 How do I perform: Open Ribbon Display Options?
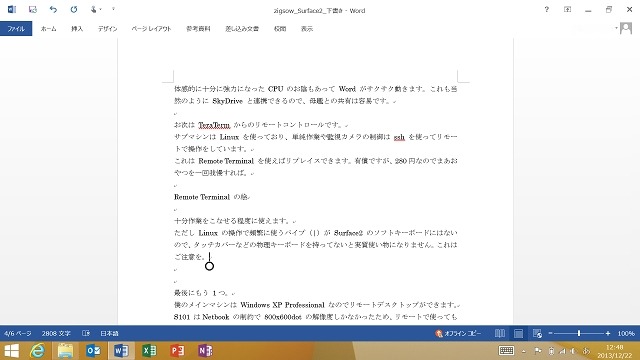(x=567, y=9)
